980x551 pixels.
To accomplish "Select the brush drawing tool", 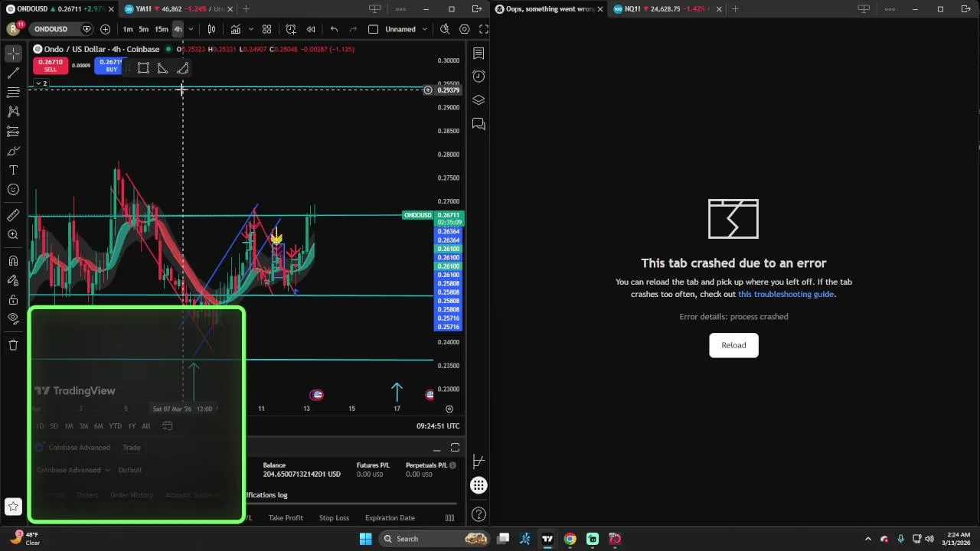I will (x=13, y=151).
